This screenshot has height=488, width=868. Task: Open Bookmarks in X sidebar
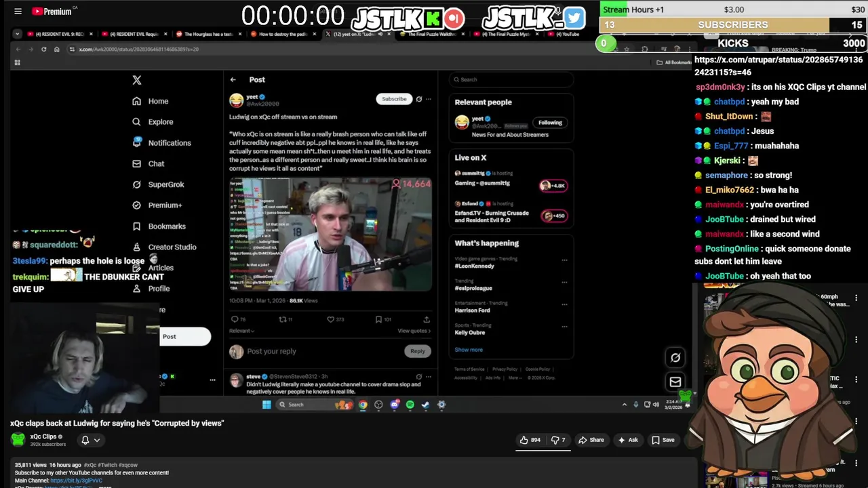click(x=159, y=226)
